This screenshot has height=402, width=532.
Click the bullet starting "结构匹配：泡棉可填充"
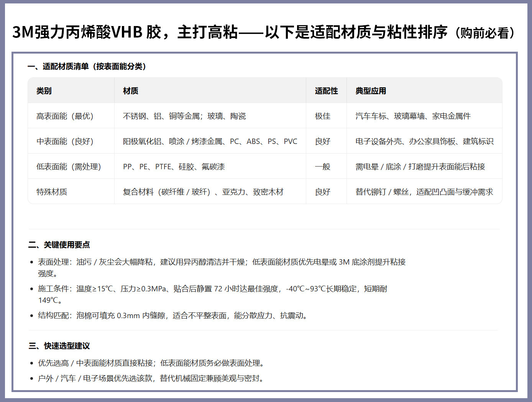pos(172,315)
